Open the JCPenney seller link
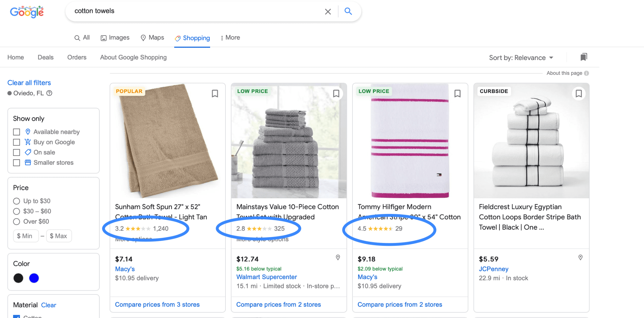The height and width of the screenshot is (318, 644). click(493, 269)
